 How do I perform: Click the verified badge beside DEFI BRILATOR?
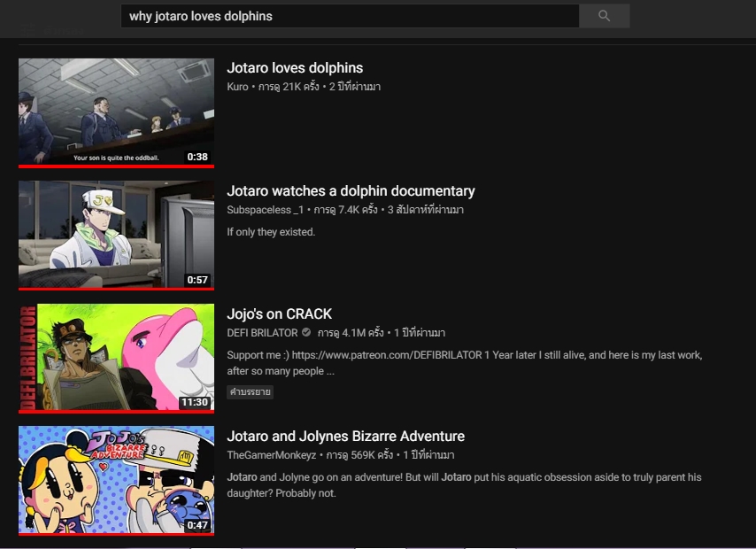coord(306,332)
